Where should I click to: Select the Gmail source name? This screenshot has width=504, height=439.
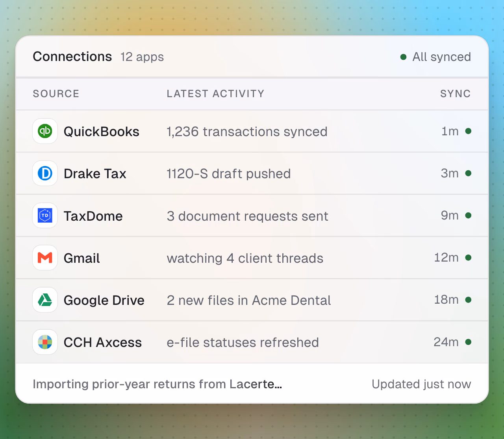click(x=82, y=258)
